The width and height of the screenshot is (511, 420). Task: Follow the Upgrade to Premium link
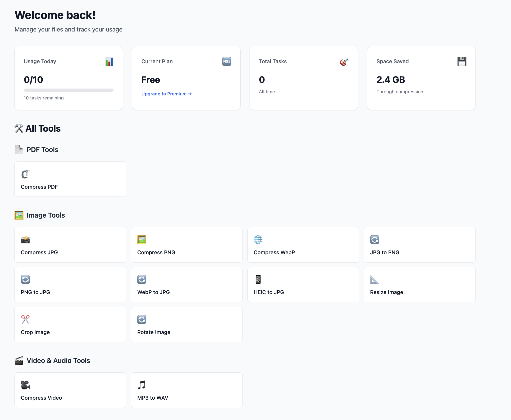pyautogui.click(x=166, y=94)
